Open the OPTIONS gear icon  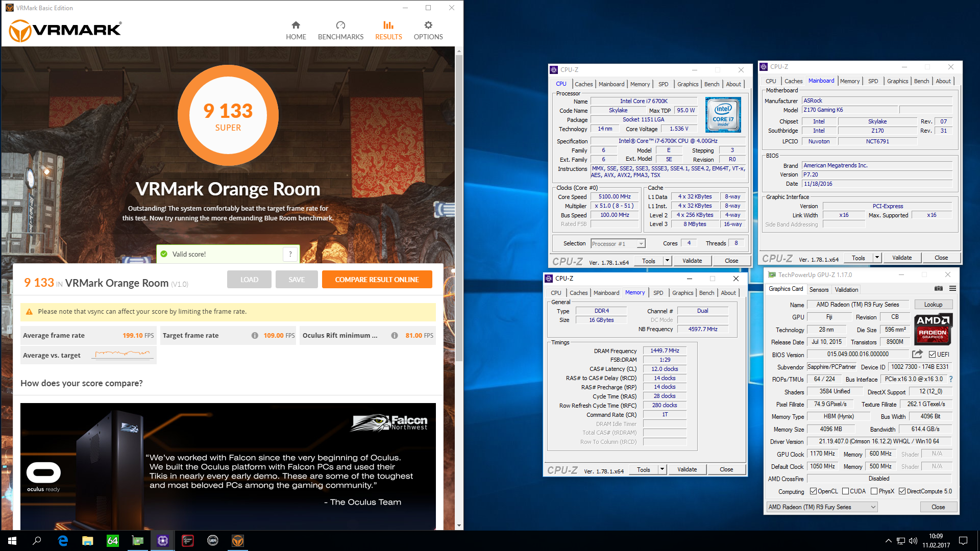428,25
